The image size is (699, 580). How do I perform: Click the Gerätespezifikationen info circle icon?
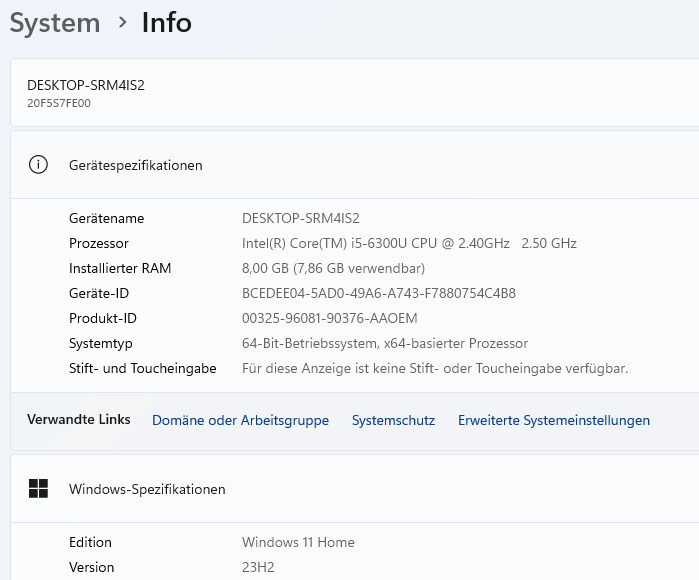pos(38,165)
